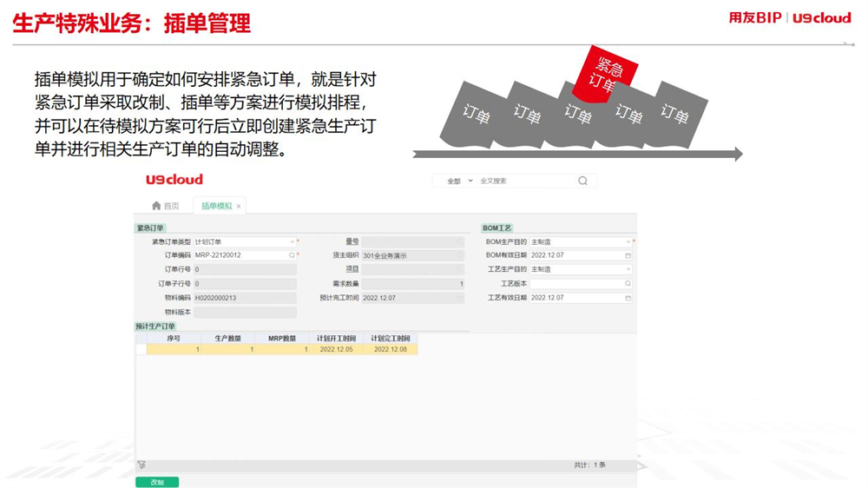The height and width of the screenshot is (488, 868).
Task: Open the BOM有效日期 calendar picker
Action: pos(628,255)
